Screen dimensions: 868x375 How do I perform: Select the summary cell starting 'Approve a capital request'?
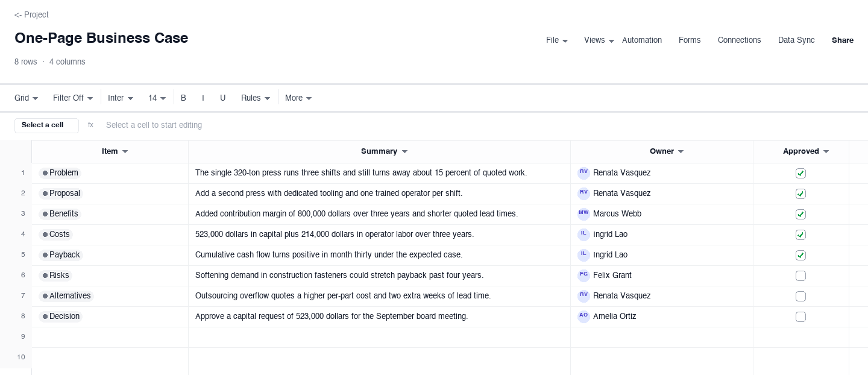point(379,317)
